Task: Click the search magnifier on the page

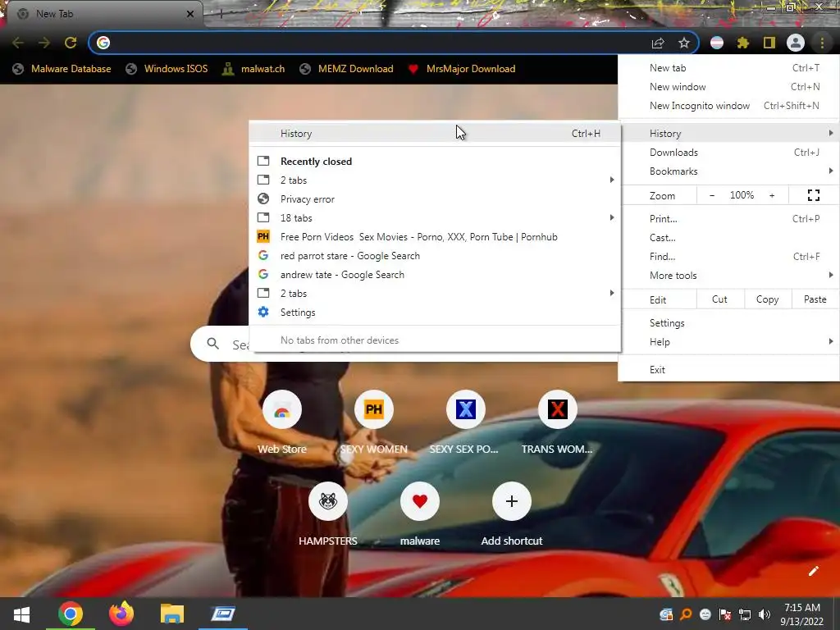Action: click(212, 344)
